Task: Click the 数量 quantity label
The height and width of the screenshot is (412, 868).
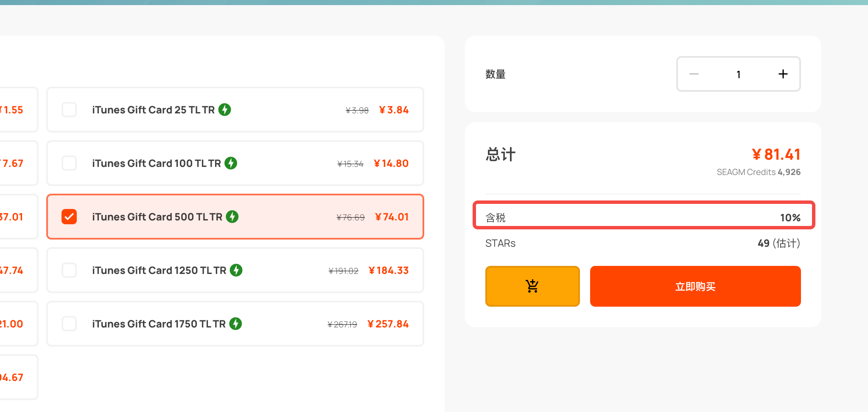Action: tap(496, 74)
